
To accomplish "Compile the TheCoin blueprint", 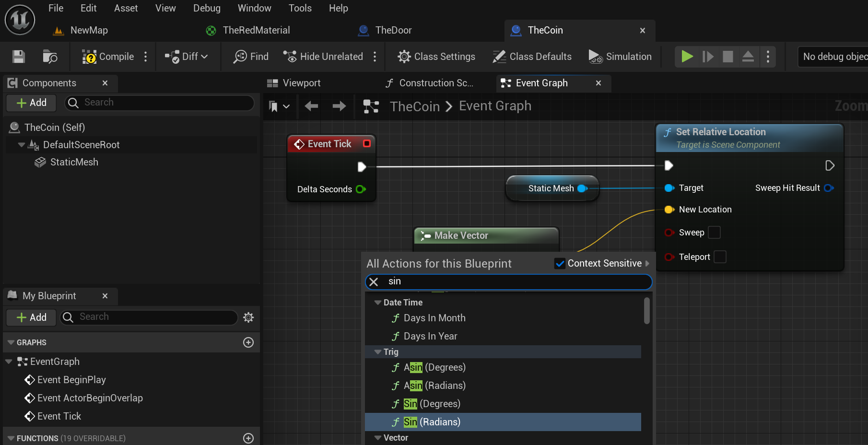I will tap(108, 57).
